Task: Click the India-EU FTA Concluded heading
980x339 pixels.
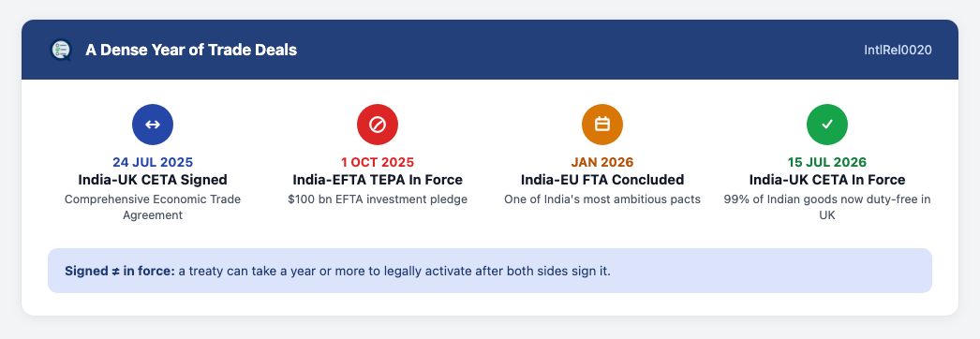Action: [x=602, y=180]
